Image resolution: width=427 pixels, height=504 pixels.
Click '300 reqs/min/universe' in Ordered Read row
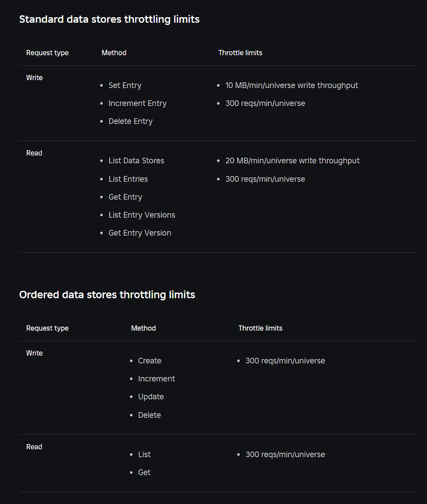285,455
